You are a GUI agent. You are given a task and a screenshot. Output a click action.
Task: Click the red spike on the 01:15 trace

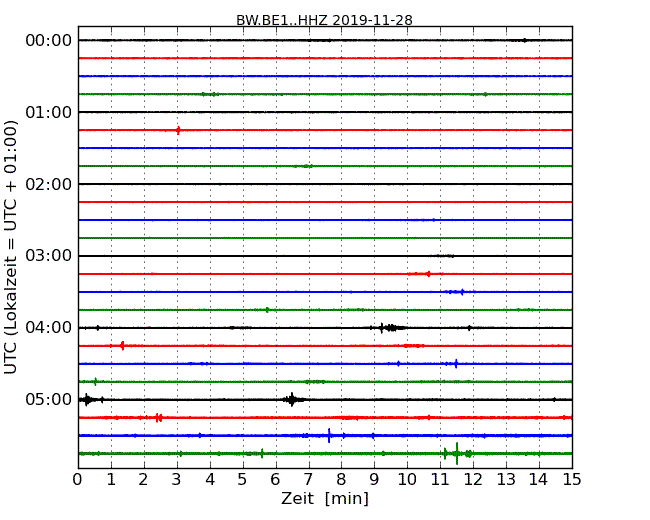coord(178,130)
